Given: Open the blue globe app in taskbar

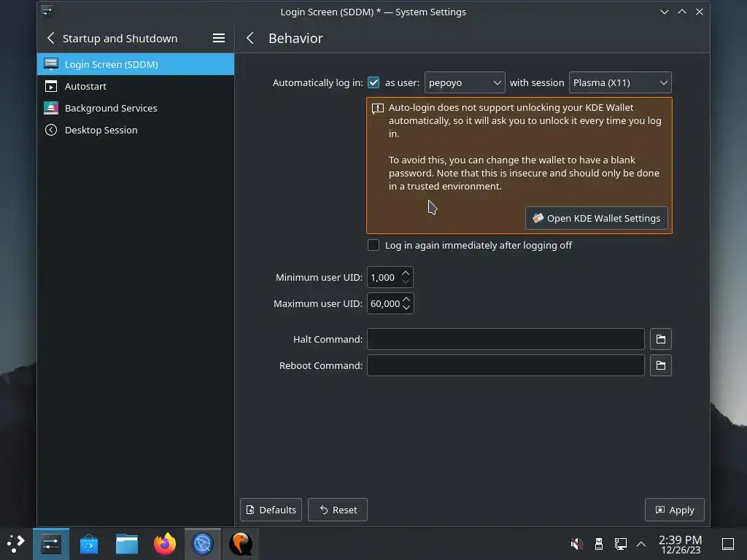Looking at the screenshot, I should (x=203, y=544).
